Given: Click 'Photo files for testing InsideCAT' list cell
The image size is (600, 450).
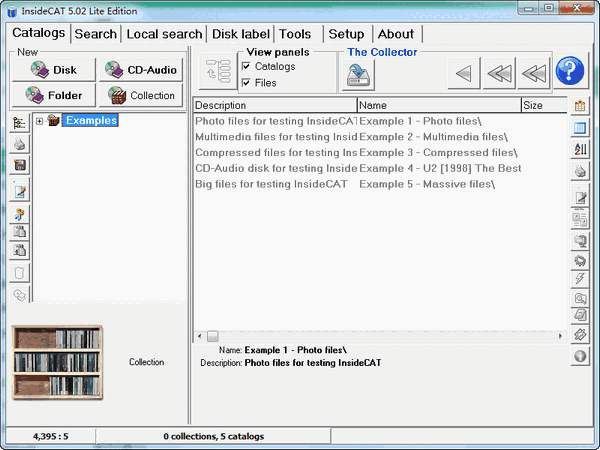Looking at the screenshot, I should click(276, 121).
